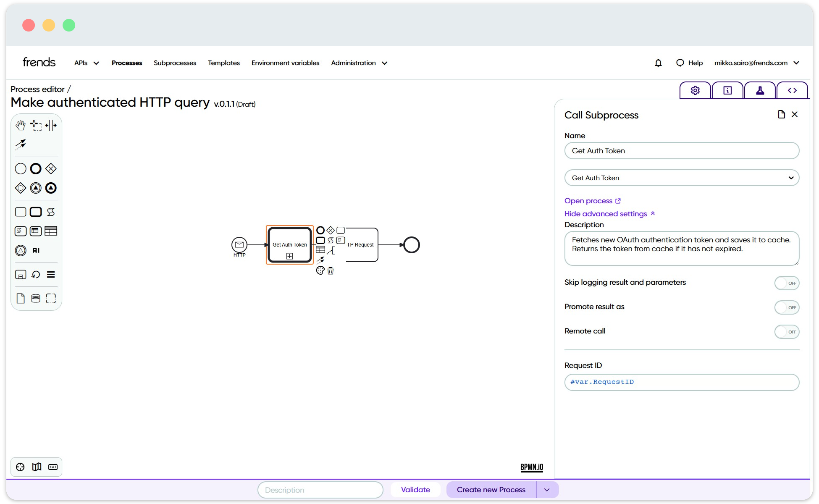Screen dimensions: 819x504
Task: Open process settings via the gear icon
Action: tap(695, 90)
